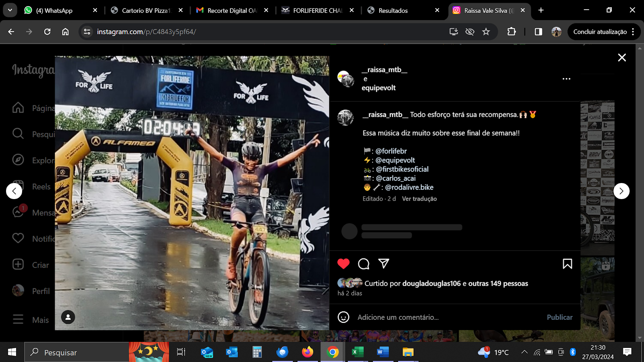Image resolution: width=644 pixels, height=362 pixels.
Task: Show hidden system tray icons chevron
Action: click(x=524, y=352)
